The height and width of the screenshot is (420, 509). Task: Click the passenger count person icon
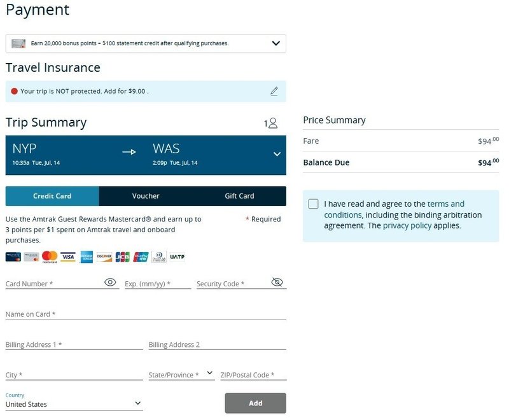coord(272,123)
